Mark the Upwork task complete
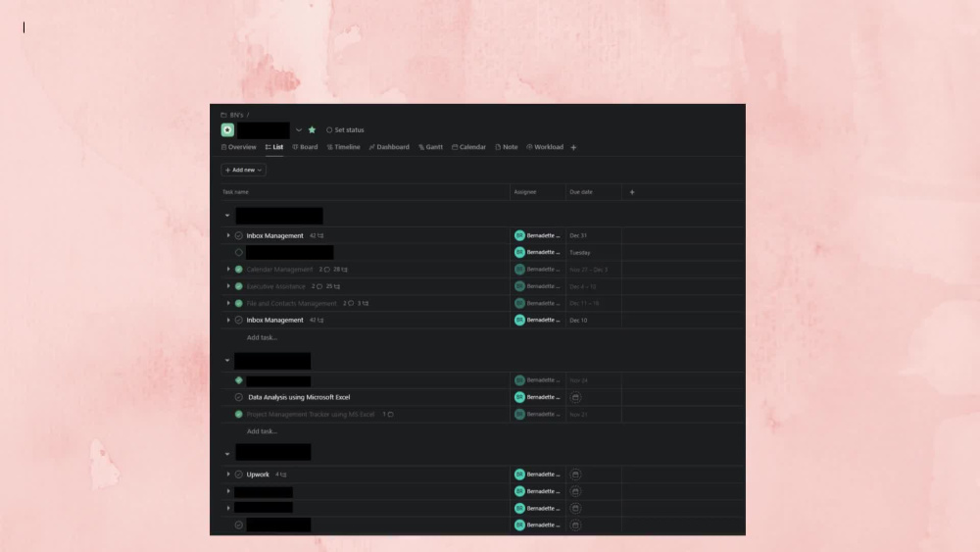The image size is (980, 552). tap(239, 475)
